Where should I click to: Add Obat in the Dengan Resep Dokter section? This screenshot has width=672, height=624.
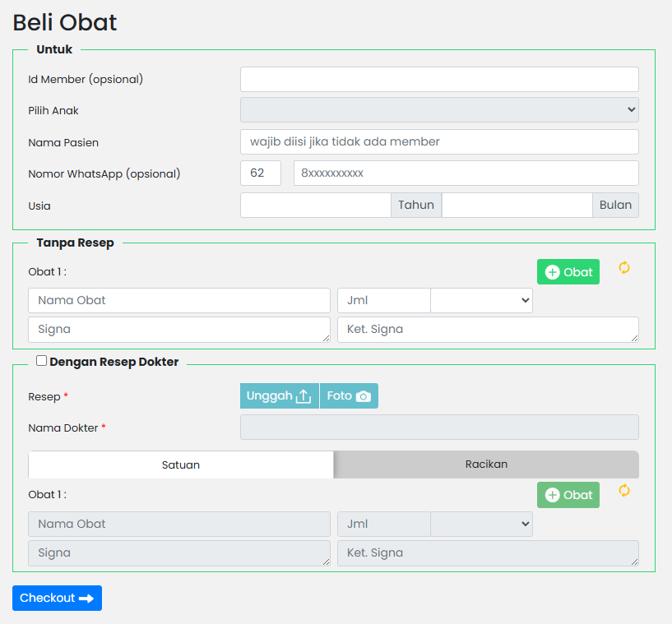568,495
